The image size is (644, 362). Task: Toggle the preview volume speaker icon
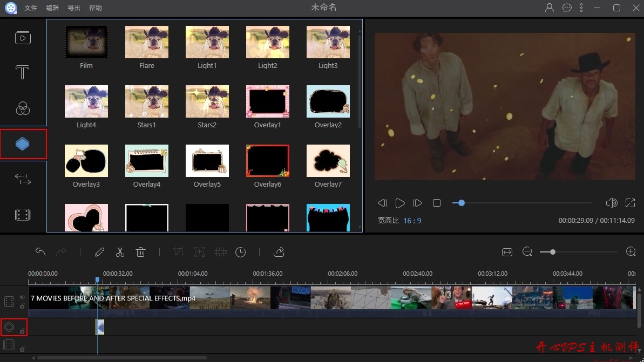tap(611, 203)
